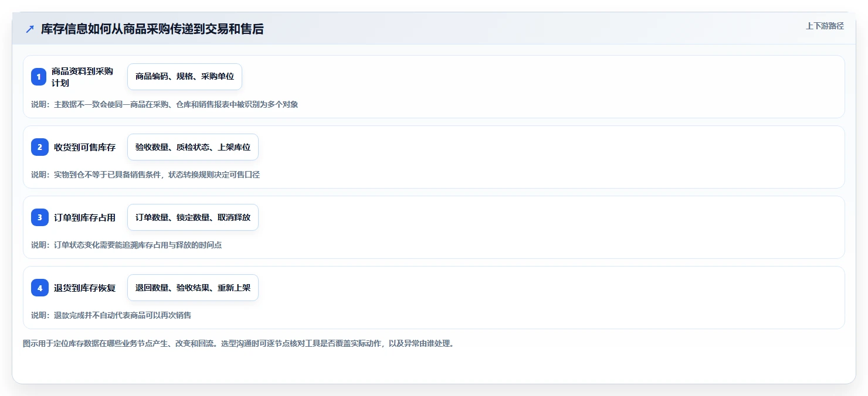The height and width of the screenshot is (396, 868).
Task: Click the 订单到库存占用 step title
Action: tap(84, 217)
